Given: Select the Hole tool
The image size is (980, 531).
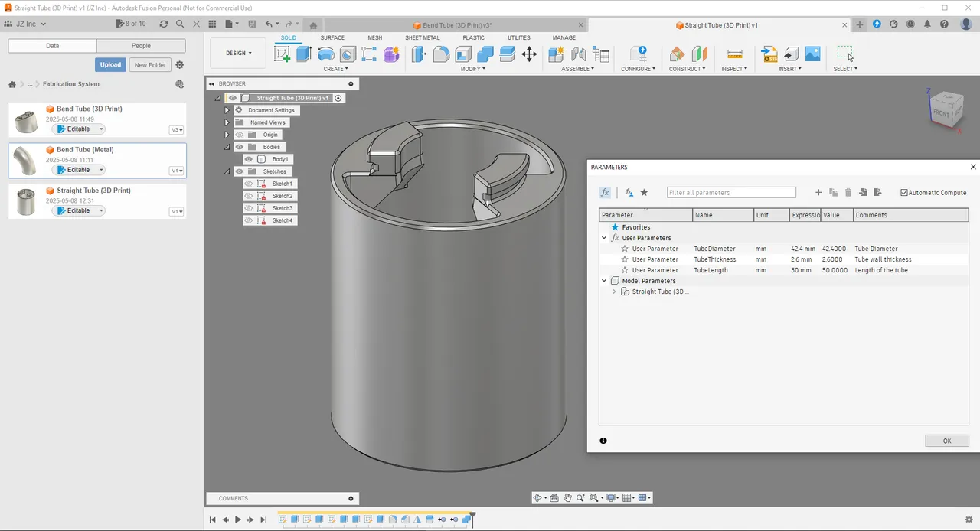Looking at the screenshot, I should 348,54.
